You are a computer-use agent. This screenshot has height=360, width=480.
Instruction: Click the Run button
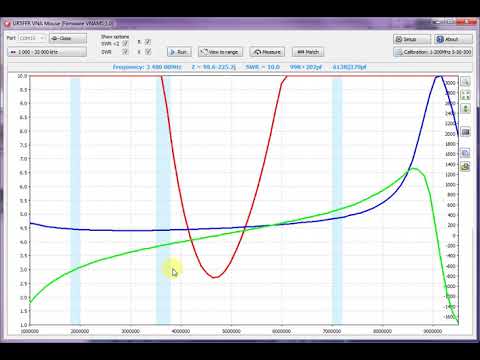[179, 52]
